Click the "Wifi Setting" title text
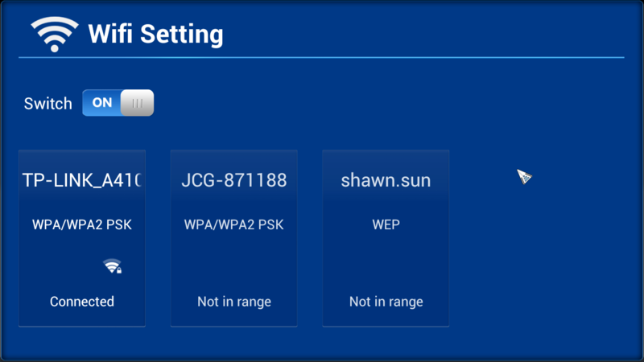644x362 pixels. (x=155, y=35)
